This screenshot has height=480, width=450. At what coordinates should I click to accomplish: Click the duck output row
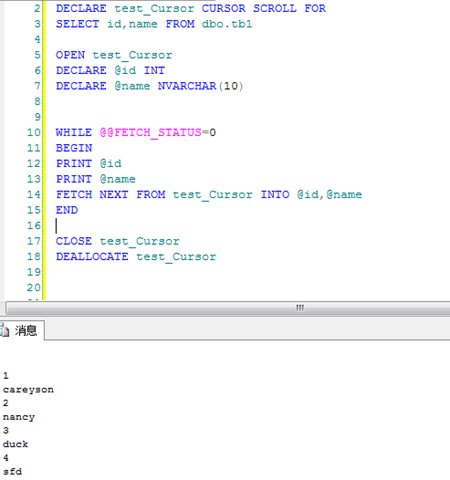[x=15, y=444]
